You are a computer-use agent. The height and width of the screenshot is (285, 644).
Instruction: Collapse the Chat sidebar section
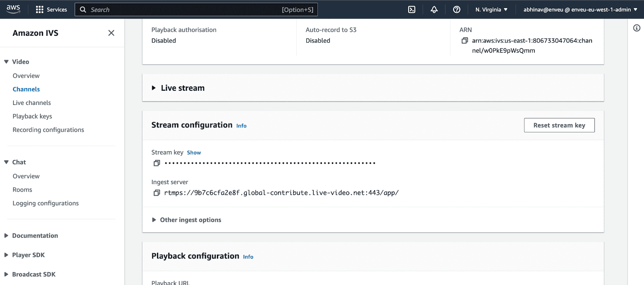pyautogui.click(x=6, y=162)
